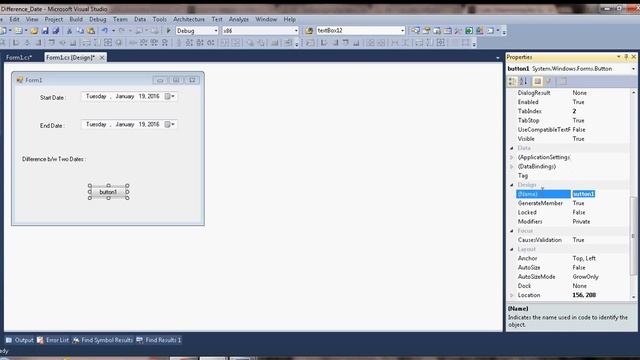
Task: Open the Find Symbol Results tab
Action: click(103, 340)
